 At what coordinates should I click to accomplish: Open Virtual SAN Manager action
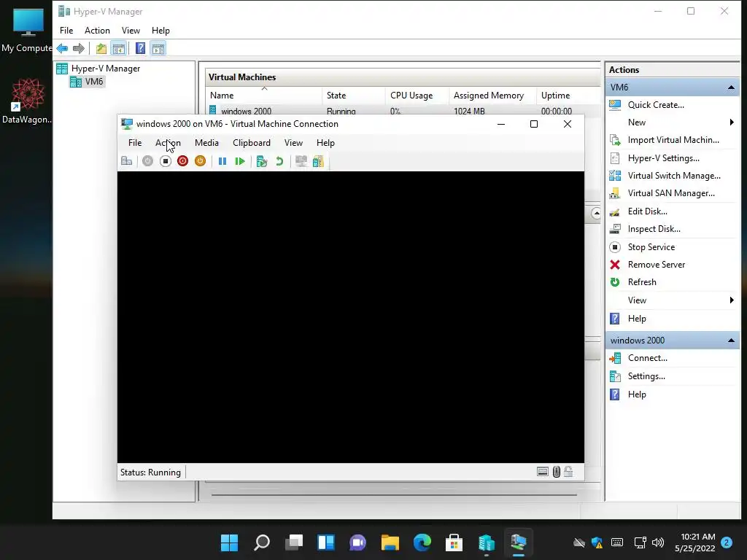(x=671, y=193)
